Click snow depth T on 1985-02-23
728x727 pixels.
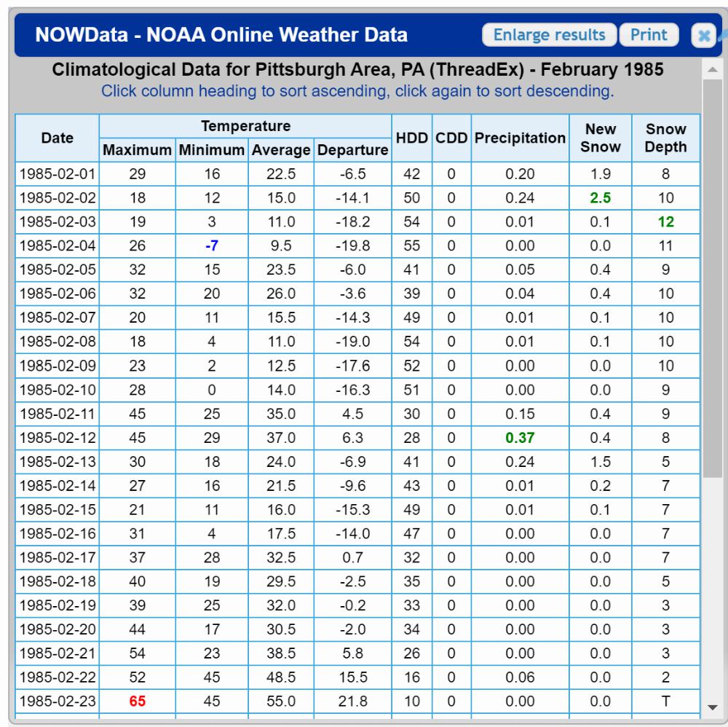[666, 701]
